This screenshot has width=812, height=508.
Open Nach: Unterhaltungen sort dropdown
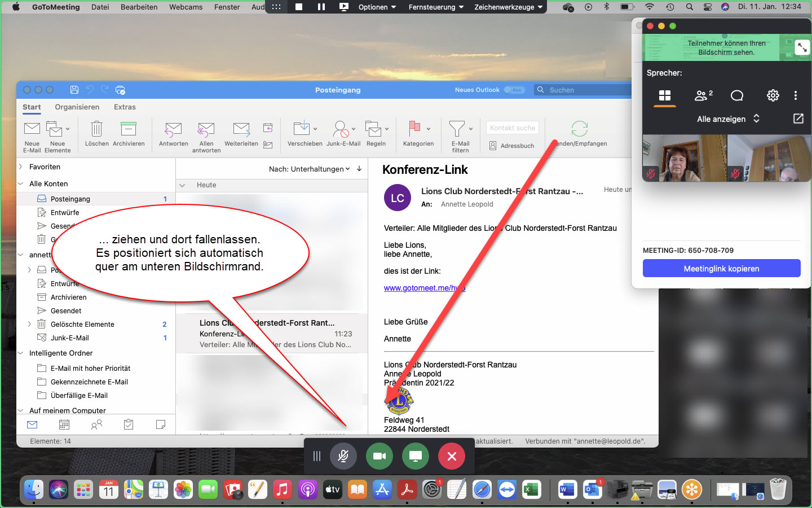pyautogui.click(x=310, y=169)
